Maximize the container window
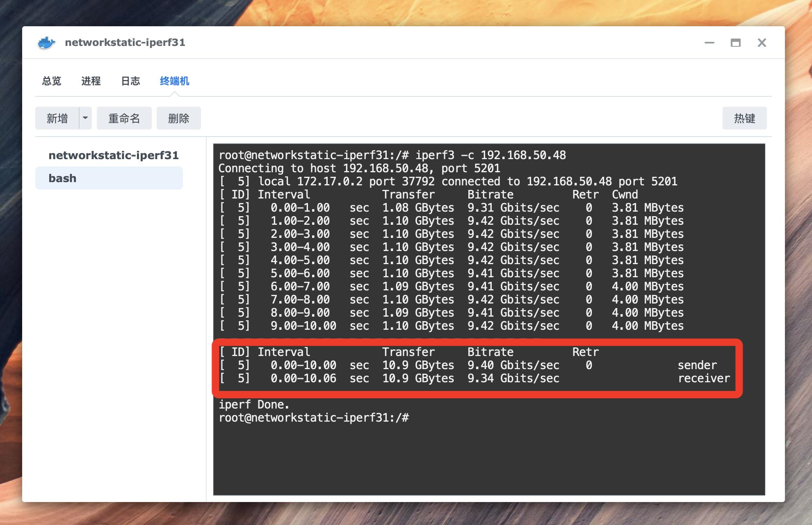 coord(736,43)
